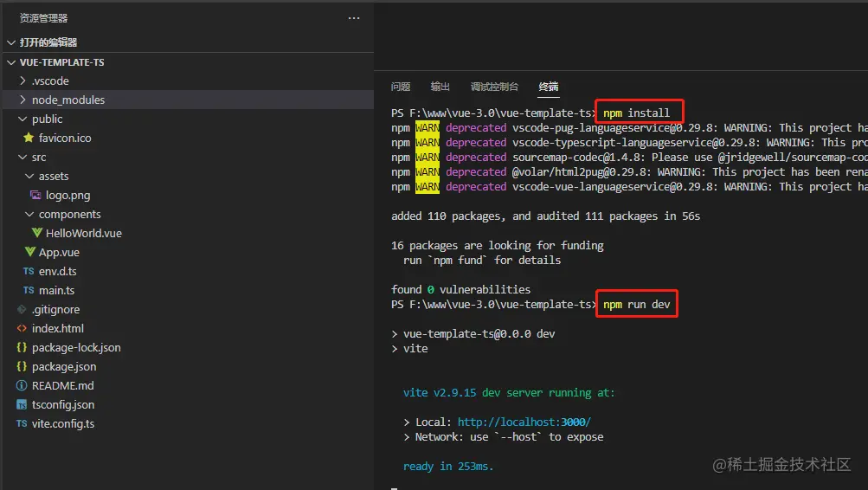This screenshot has width=868, height=490.
Task: Click the favicon.ico star icon
Action: (x=29, y=138)
